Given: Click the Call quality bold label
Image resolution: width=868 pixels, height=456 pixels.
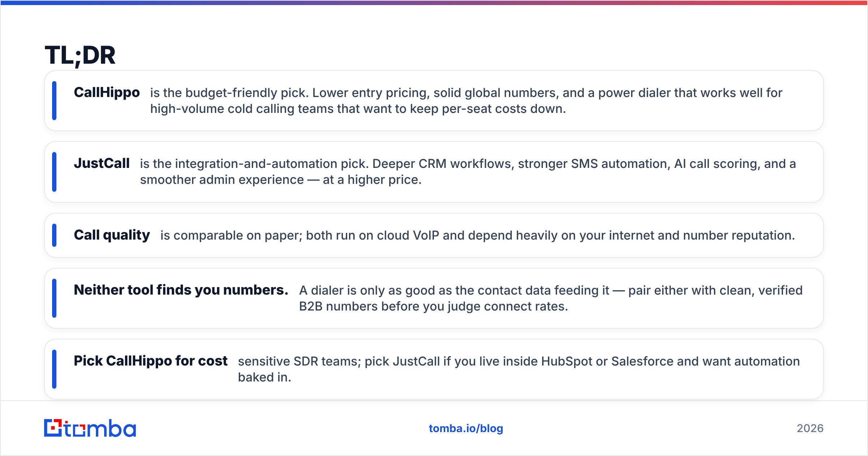Looking at the screenshot, I should tap(112, 235).
